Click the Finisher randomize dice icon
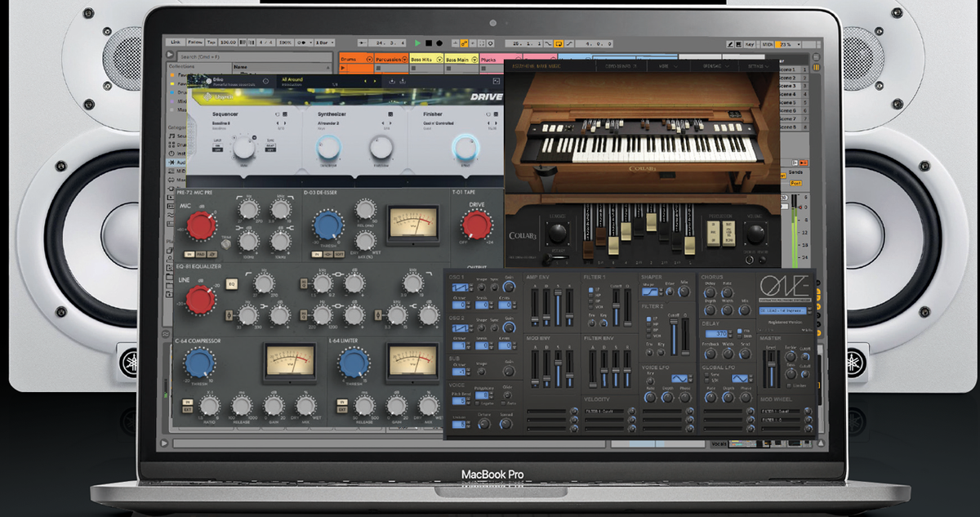The image size is (980, 517). coord(496,114)
